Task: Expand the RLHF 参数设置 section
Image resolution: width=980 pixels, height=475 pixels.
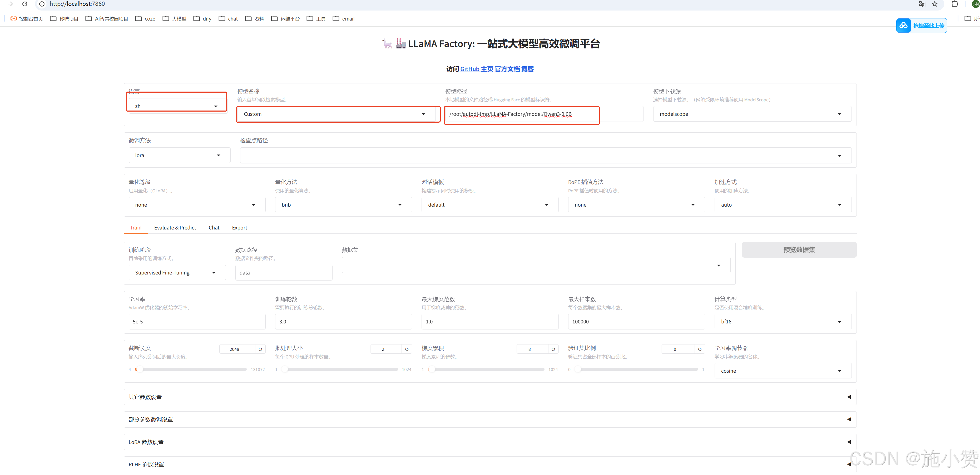Action: pyautogui.click(x=490, y=464)
